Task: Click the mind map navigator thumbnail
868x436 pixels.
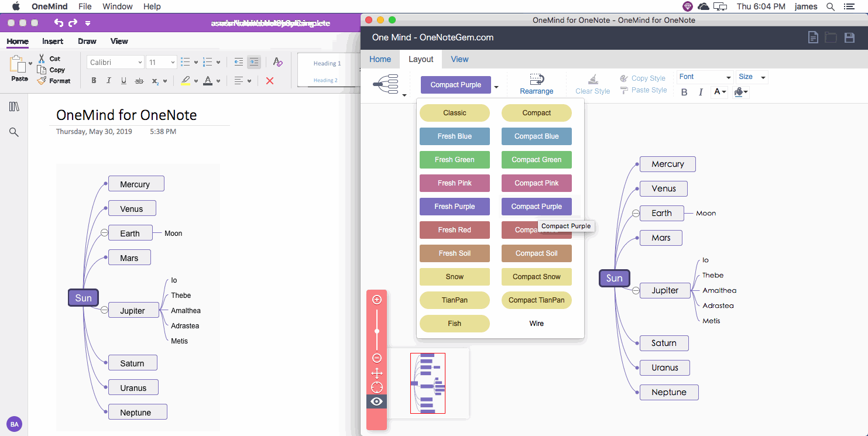Action: [x=428, y=383]
